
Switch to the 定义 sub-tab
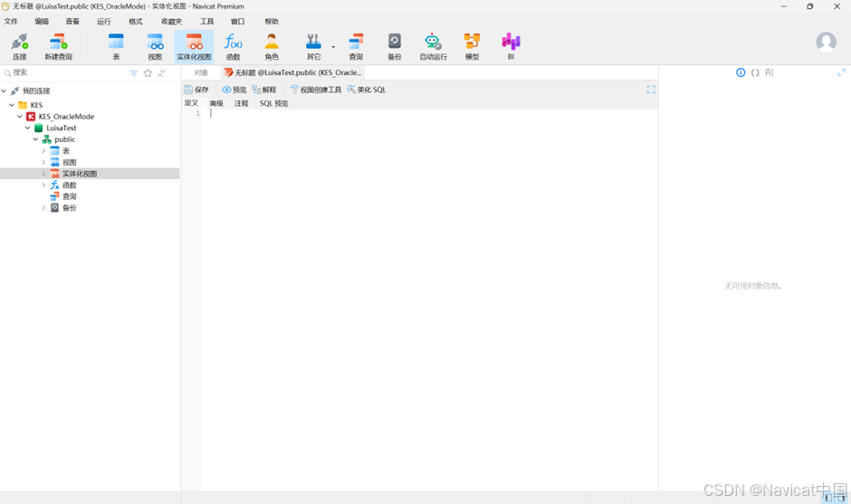[191, 103]
